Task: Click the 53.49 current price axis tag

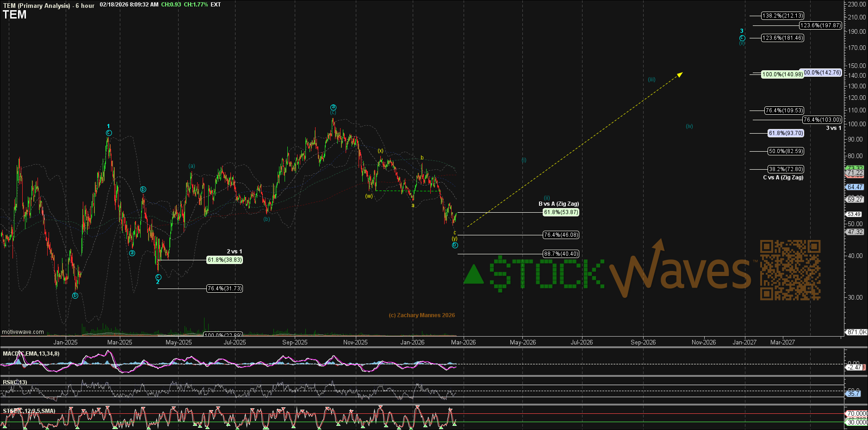Action: click(x=854, y=214)
